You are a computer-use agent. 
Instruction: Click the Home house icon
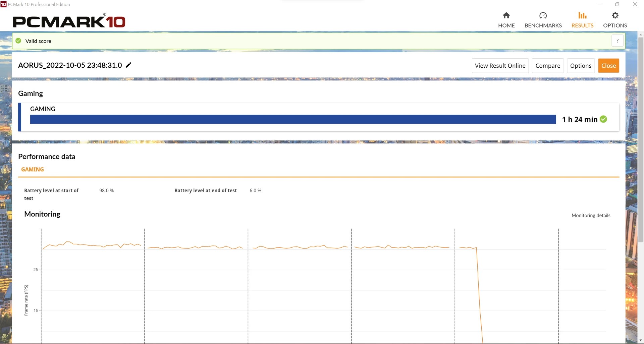coord(506,15)
